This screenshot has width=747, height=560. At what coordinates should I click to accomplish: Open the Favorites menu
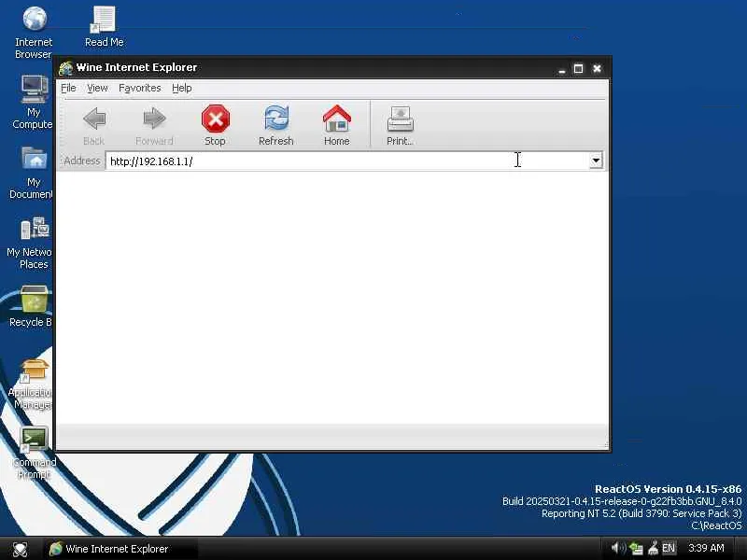(x=139, y=88)
